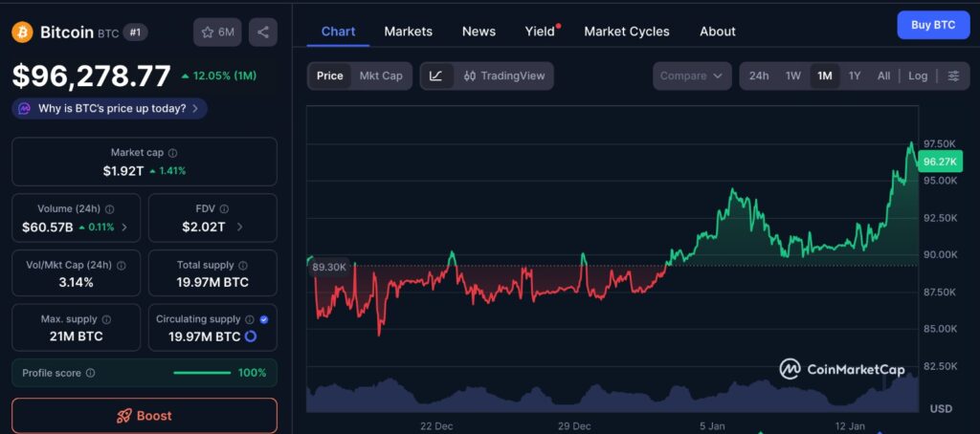
Task: Open the News tab
Action: 479,32
